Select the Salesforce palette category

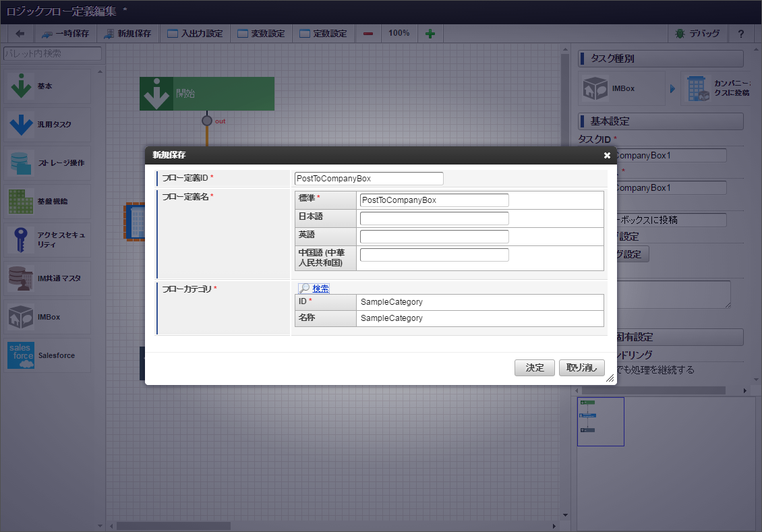pos(47,355)
